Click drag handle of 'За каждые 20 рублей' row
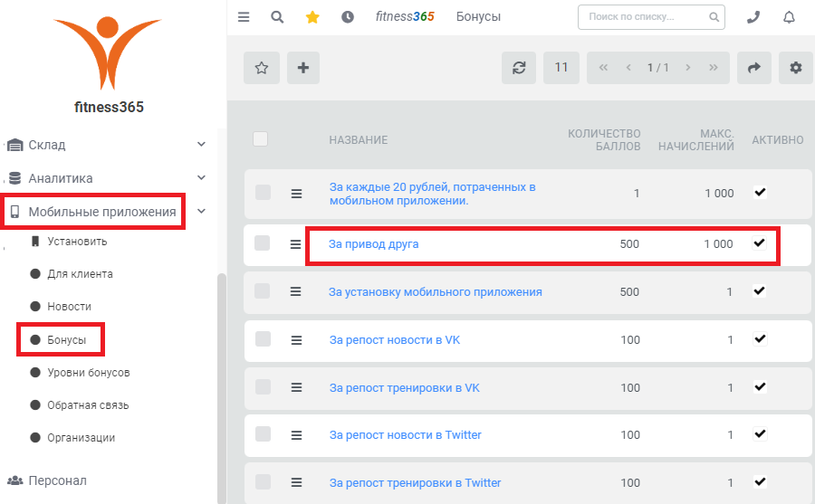 pyautogui.click(x=296, y=194)
